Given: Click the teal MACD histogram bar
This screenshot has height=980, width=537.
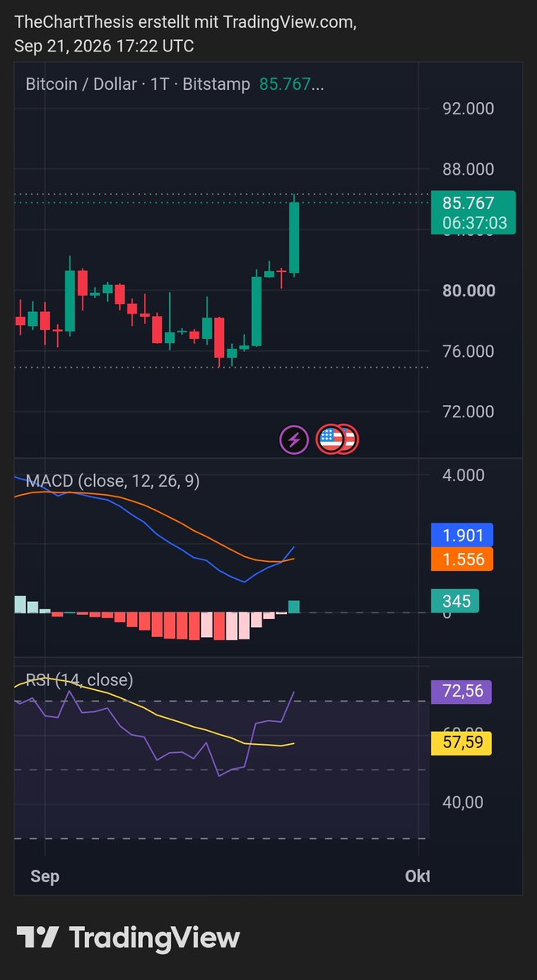Looking at the screenshot, I should coord(294,607).
